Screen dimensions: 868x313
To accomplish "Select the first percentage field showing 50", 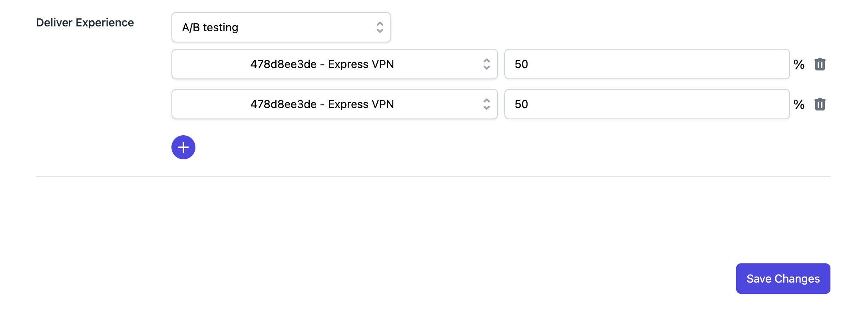I will point(647,64).
